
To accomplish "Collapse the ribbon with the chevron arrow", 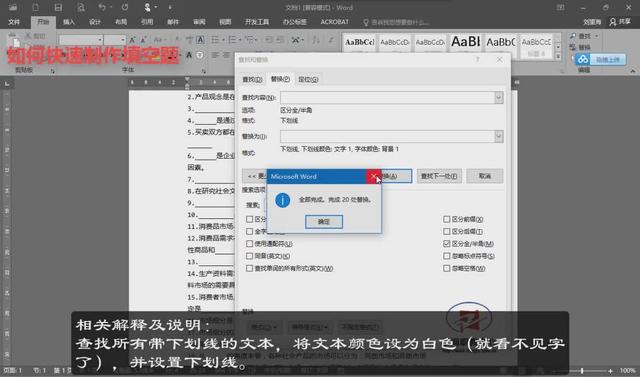I will tap(632, 71).
